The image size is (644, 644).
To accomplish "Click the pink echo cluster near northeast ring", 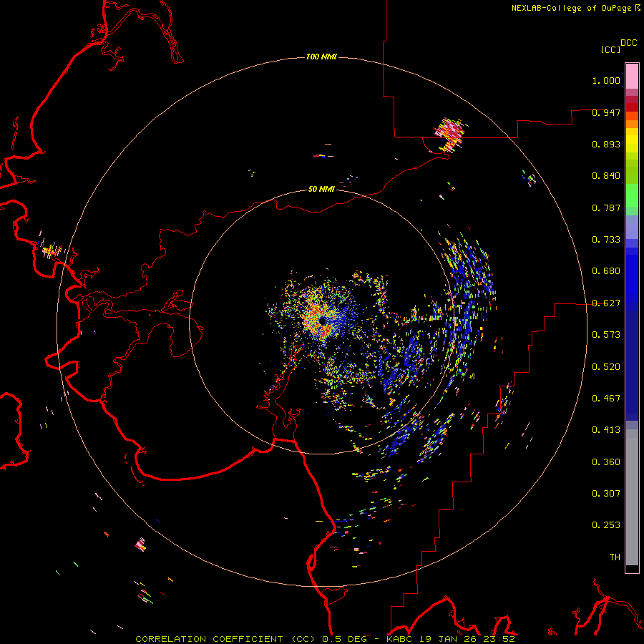I will click(x=450, y=134).
